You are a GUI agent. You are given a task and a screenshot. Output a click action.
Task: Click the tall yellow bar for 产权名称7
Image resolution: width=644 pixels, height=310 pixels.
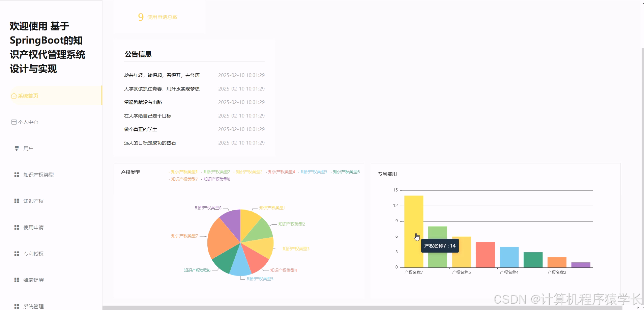tap(413, 232)
